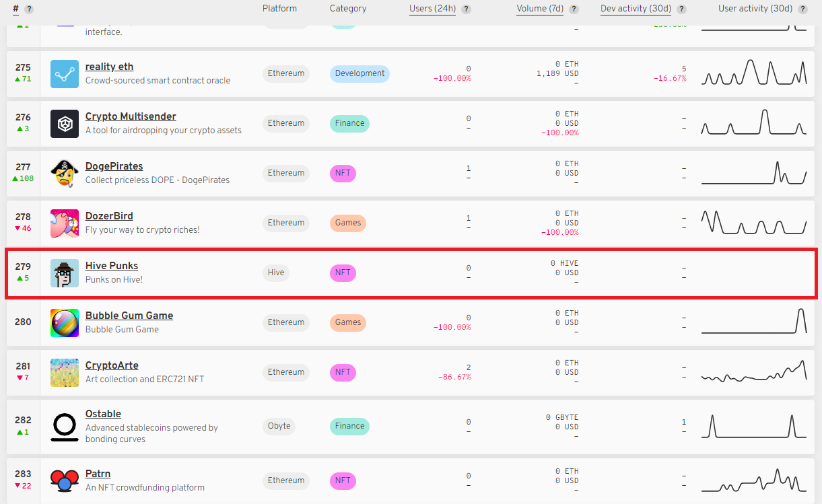View Crypto Multisender user activity sparkline
This screenshot has width=822, height=504.
[x=754, y=122]
